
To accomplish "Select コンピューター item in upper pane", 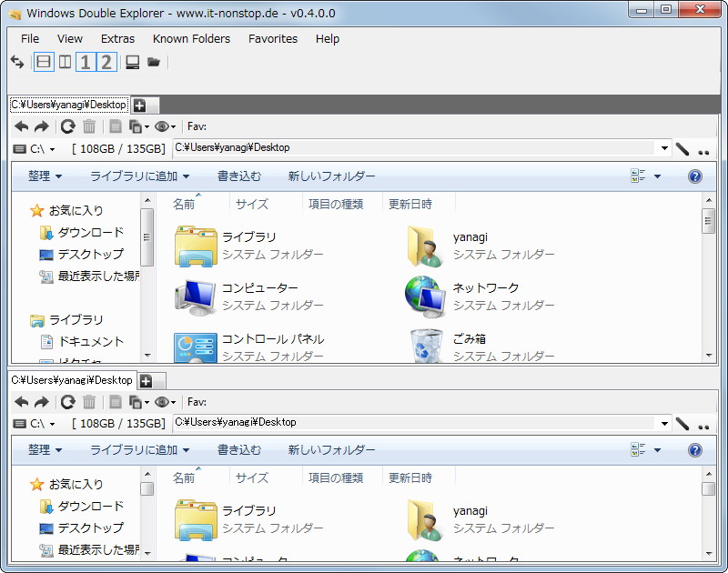I will [249, 296].
